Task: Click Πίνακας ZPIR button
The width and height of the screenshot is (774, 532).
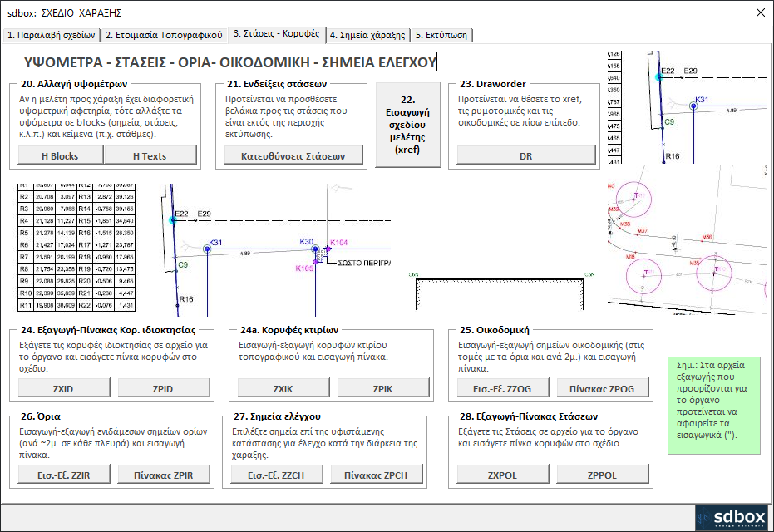Action: click(164, 475)
